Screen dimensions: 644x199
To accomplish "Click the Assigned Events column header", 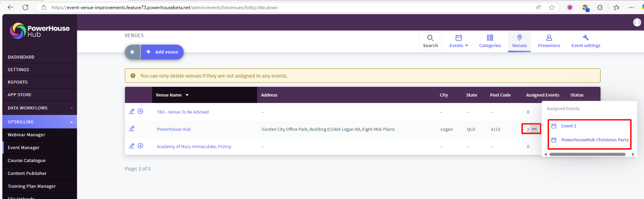I will [x=542, y=95].
